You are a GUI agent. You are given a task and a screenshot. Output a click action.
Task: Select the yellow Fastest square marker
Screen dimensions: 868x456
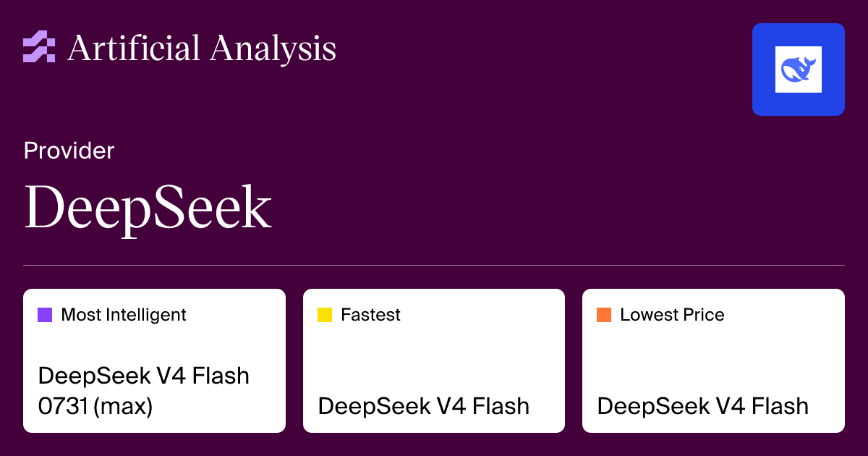[325, 315]
